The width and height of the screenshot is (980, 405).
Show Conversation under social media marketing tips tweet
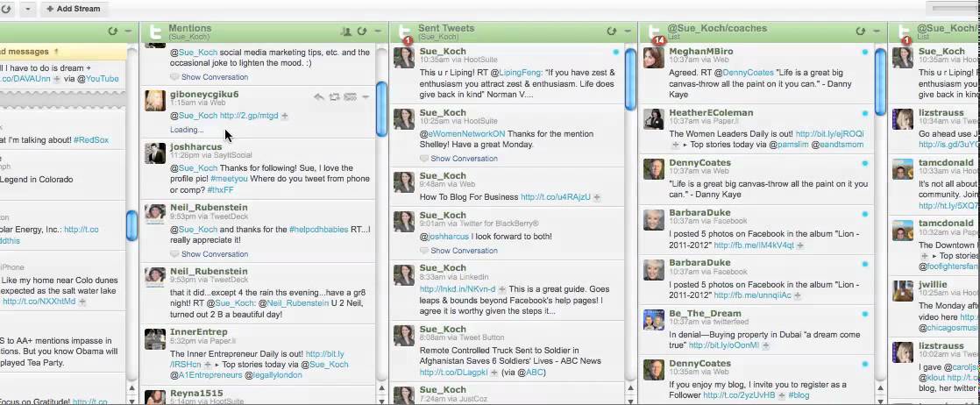coord(215,77)
